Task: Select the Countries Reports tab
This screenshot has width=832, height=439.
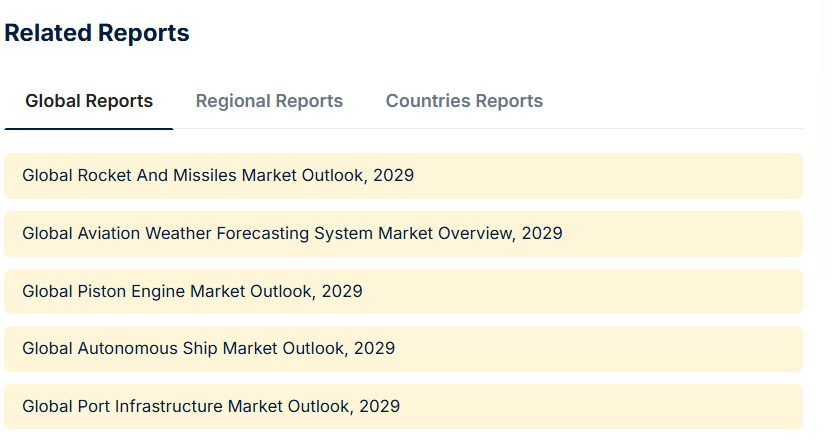Action: pos(464,101)
